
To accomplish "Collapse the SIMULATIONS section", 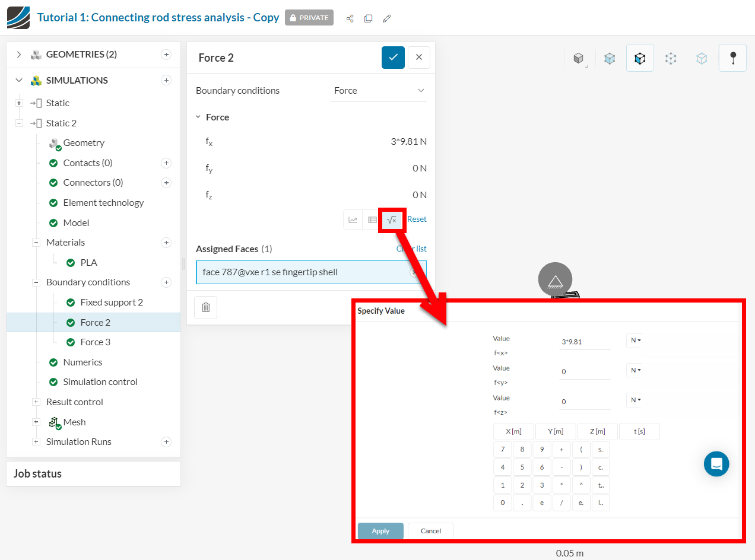I will [x=19, y=80].
